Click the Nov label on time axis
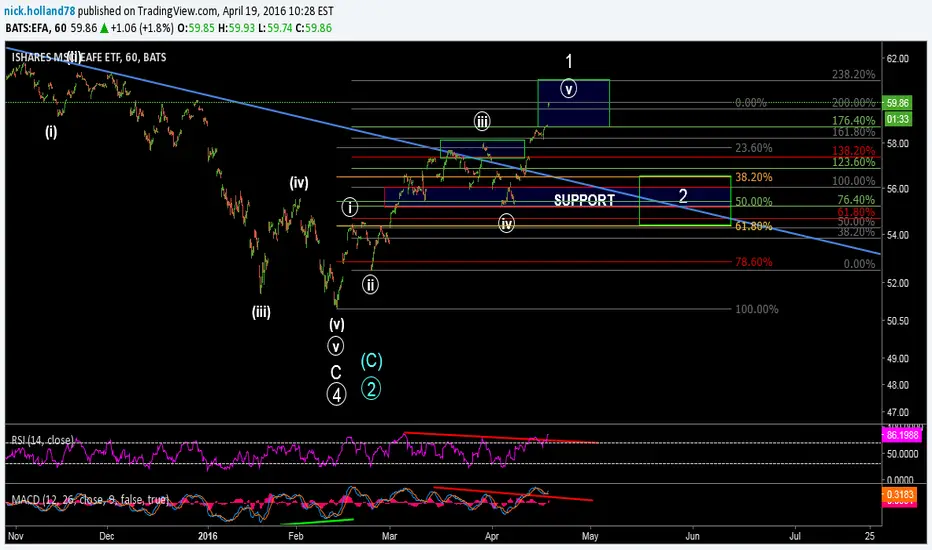932x550 pixels. pos(15,536)
